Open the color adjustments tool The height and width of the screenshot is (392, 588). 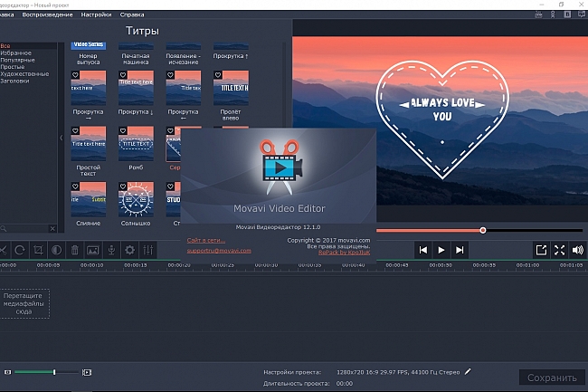(57, 250)
